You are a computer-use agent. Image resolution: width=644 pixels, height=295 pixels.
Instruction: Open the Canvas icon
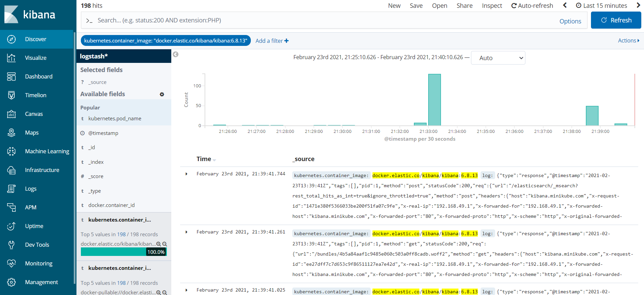tap(11, 114)
